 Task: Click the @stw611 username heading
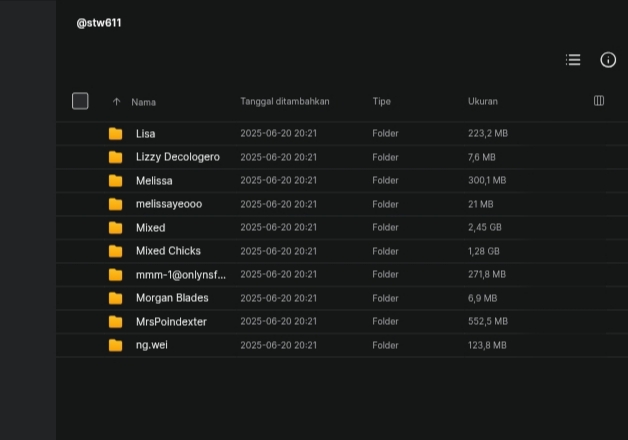click(99, 23)
